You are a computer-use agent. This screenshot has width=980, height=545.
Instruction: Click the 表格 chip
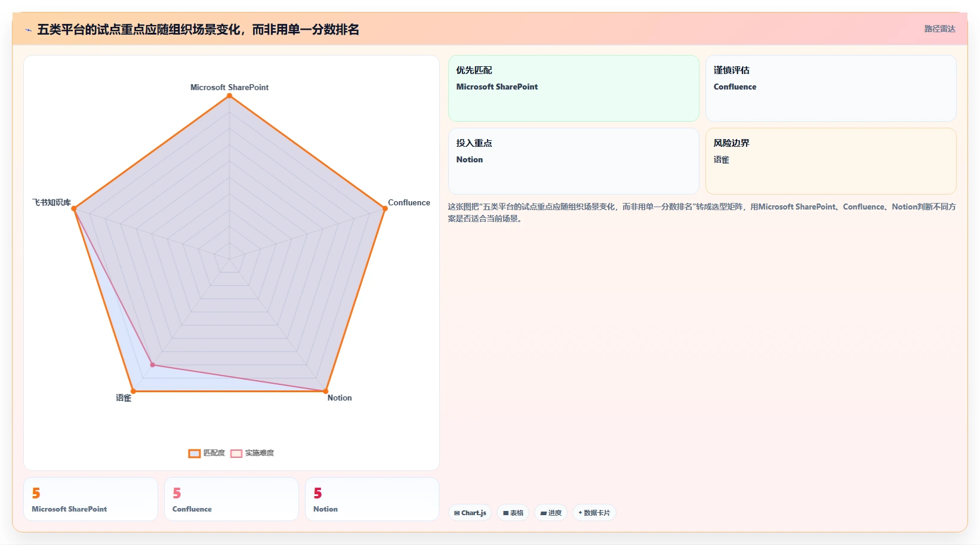pos(513,513)
